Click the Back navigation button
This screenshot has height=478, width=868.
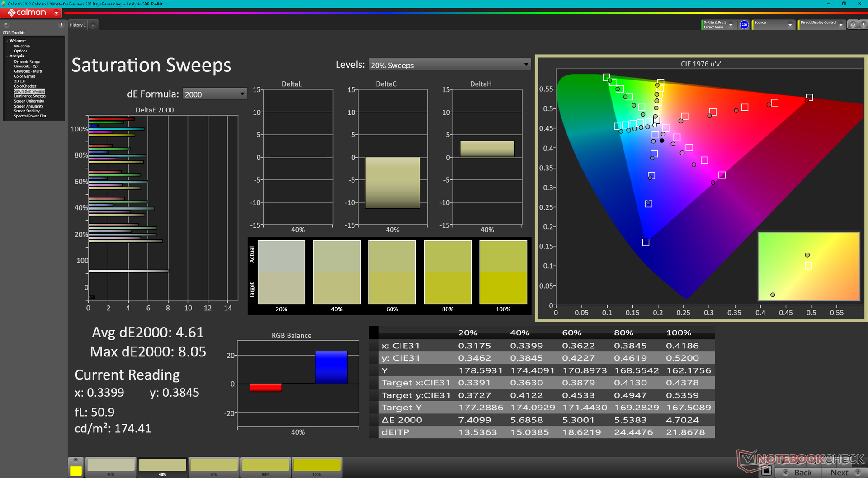point(797,473)
